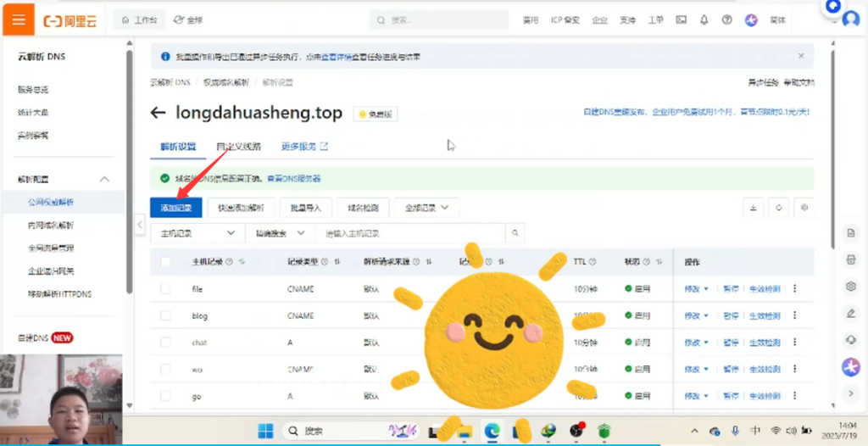
Task: Click the host record search input
Action: [x=410, y=233]
